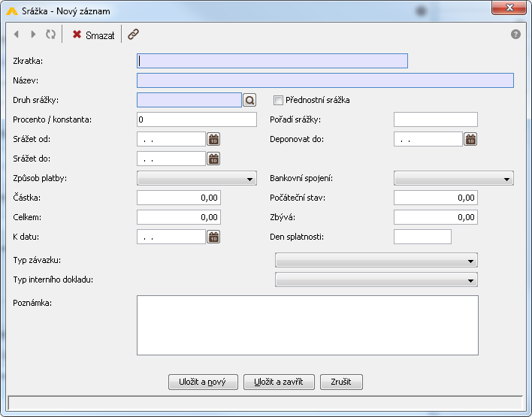The width and height of the screenshot is (532, 417).
Task: Click Srážet do date field
Action: pos(171,159)
